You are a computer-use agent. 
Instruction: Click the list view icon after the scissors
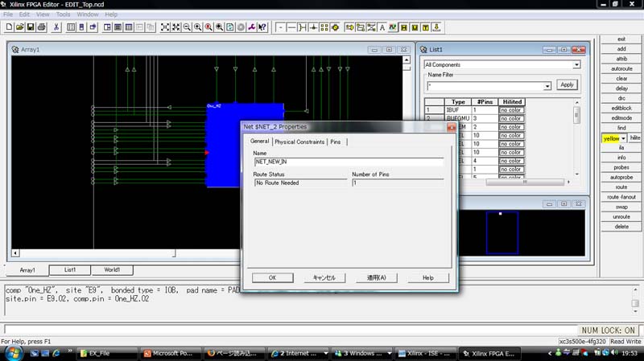coord(71,27)
